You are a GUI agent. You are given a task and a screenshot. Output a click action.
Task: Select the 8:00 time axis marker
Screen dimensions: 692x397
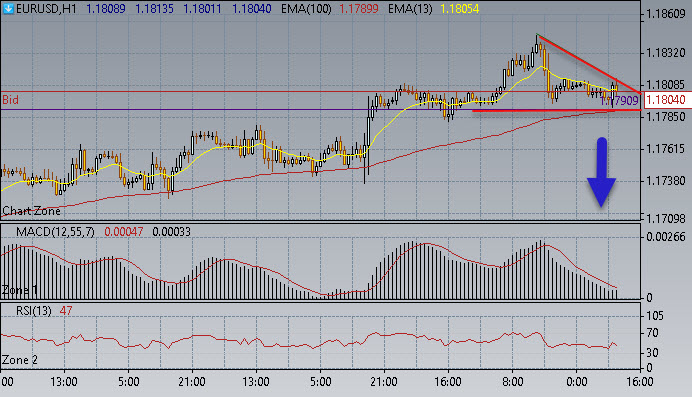pyautogui.click(x=512, y=382)
